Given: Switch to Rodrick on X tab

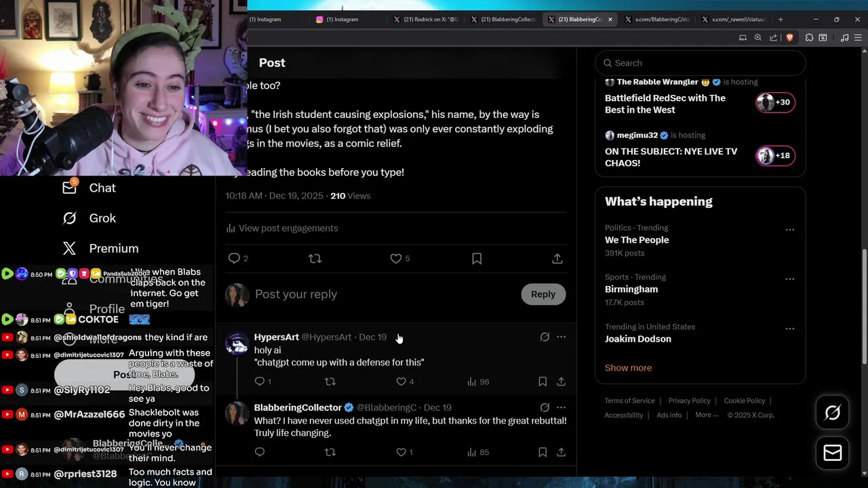Looking at the screenshot, I should [426, 20].
